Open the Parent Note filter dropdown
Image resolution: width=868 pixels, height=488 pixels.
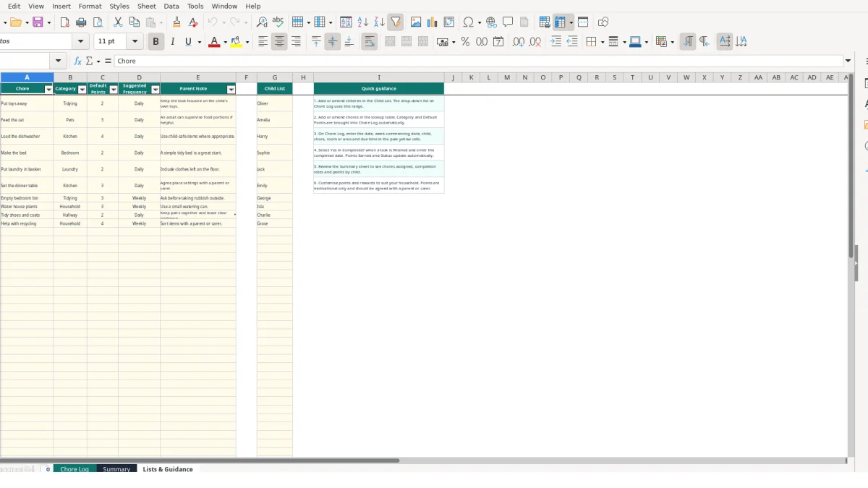(x=231, y=90)
